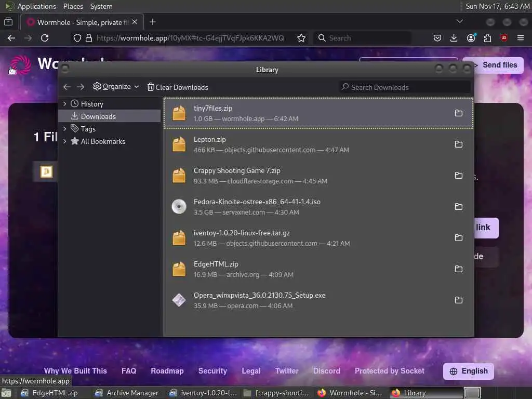Select the EdgeHTML.zip download entry
Viewport: 532px width, 399px height.
point(318,269)
